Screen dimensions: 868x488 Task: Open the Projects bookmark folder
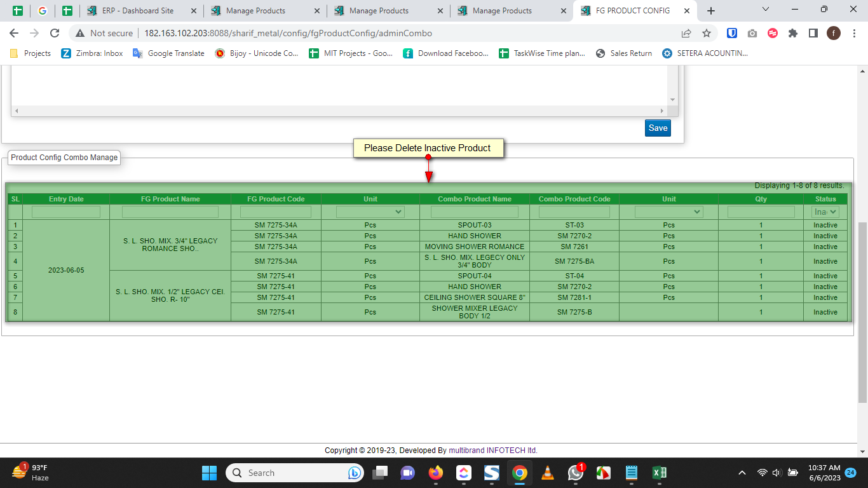tap(31, 53)
